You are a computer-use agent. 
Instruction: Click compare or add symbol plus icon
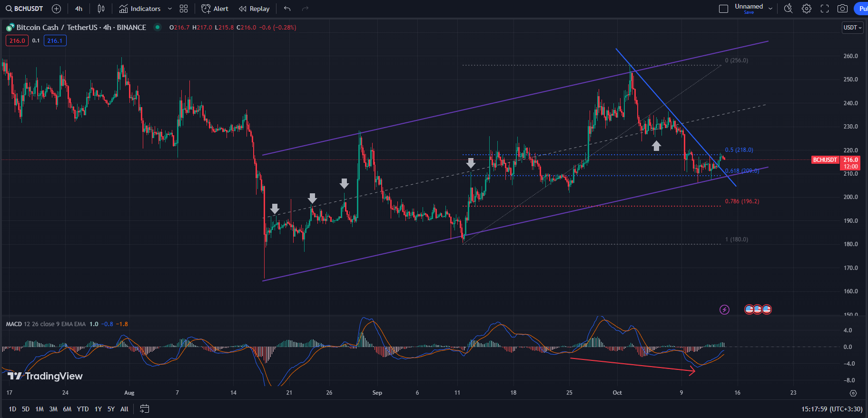(56, 9)
